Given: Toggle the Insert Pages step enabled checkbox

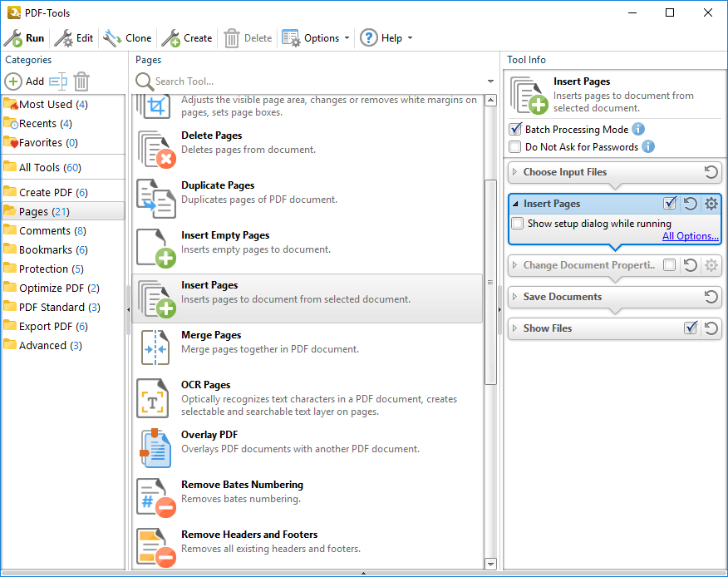Looking at the screenshot, I should click(670, 204).
